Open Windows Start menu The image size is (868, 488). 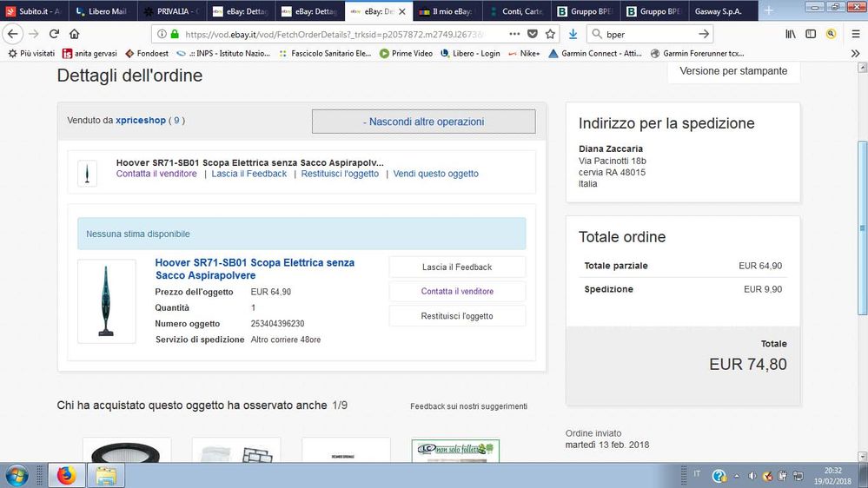pyautogui.click(x=16, y=475)
